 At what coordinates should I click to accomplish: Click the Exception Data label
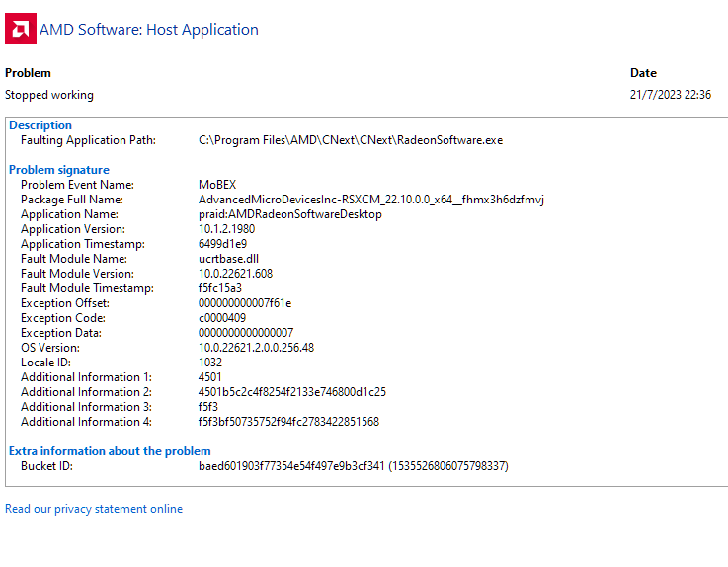point(61,334)
